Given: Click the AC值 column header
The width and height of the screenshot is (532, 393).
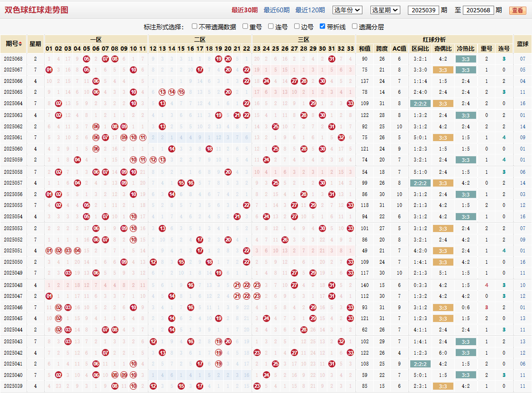Looking at the screenshot, I should click(x=399, y=48).
